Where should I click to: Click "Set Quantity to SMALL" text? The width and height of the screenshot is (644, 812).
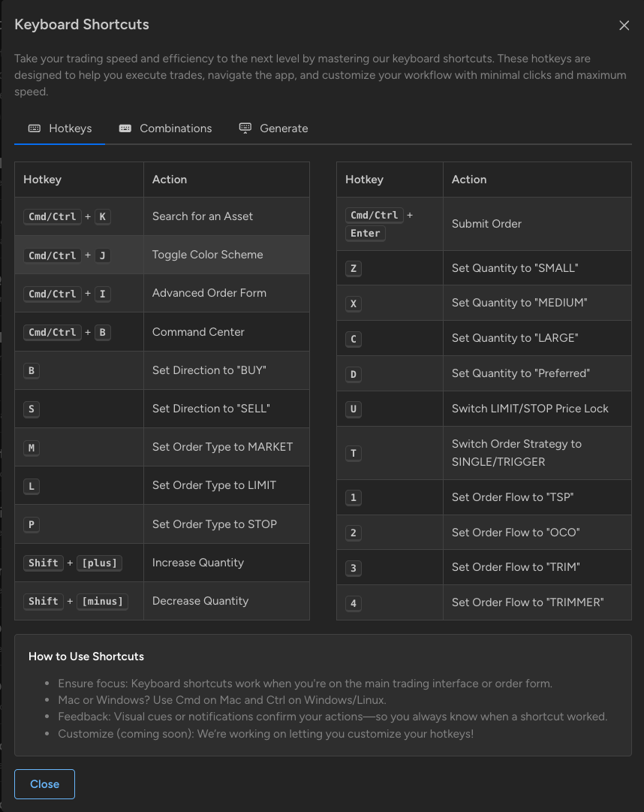[x=515, y=268]
